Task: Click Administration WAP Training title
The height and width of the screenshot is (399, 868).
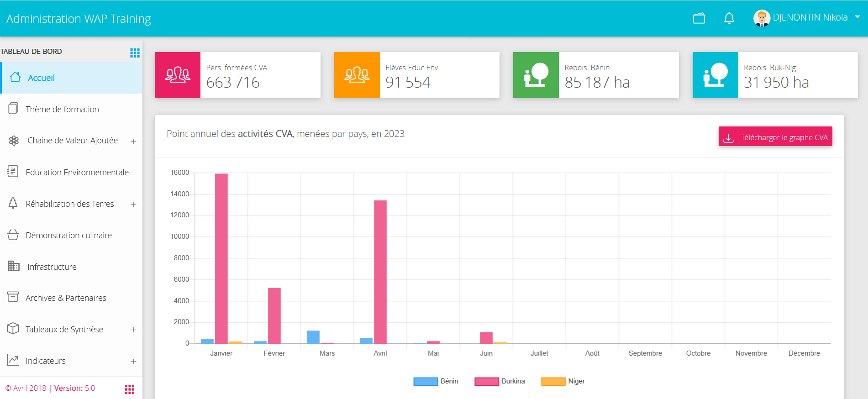Action: 79,19
